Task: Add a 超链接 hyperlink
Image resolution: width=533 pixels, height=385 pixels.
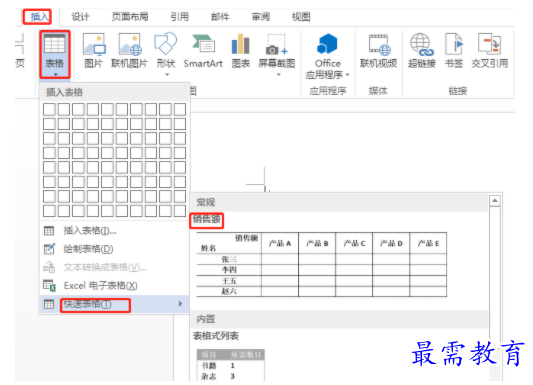Action: pyautogui.click(x=422, y=51)
